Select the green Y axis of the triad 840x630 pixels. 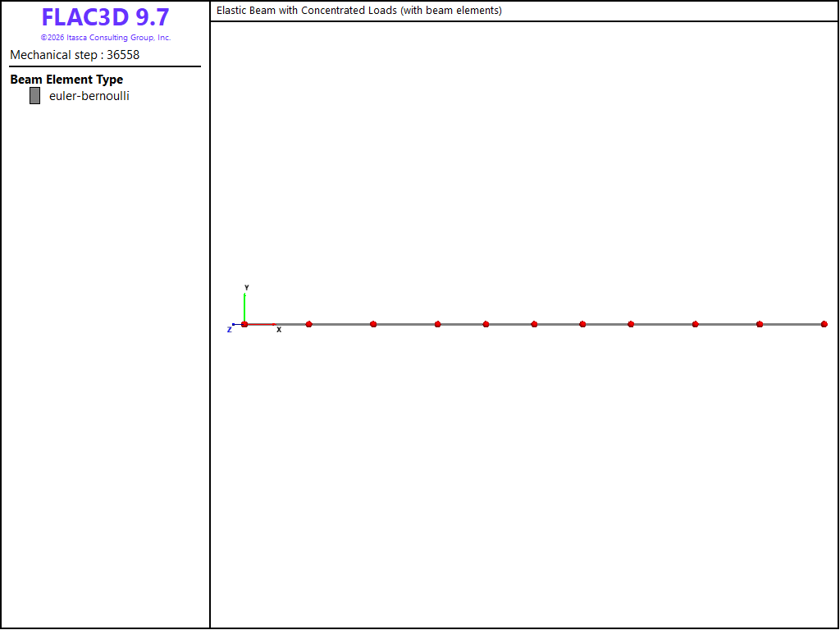[244, 307]
